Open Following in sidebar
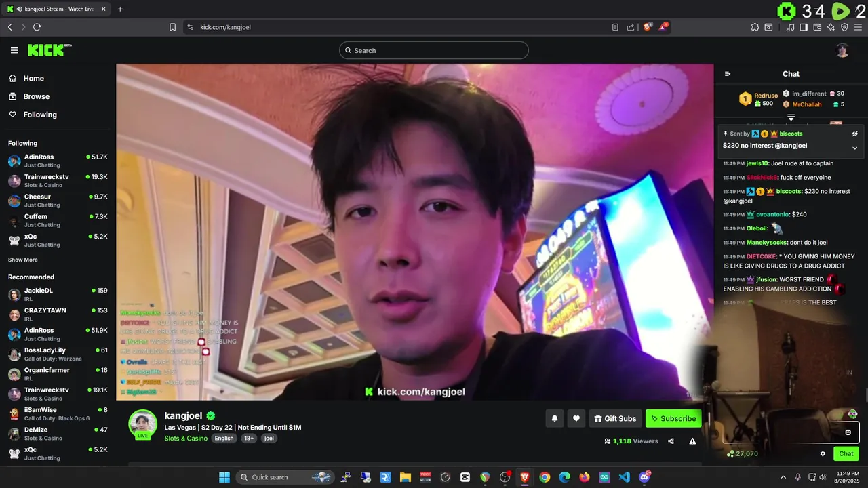Image resolution: width=868 pixels, height=488 pixels. point(33,115)
